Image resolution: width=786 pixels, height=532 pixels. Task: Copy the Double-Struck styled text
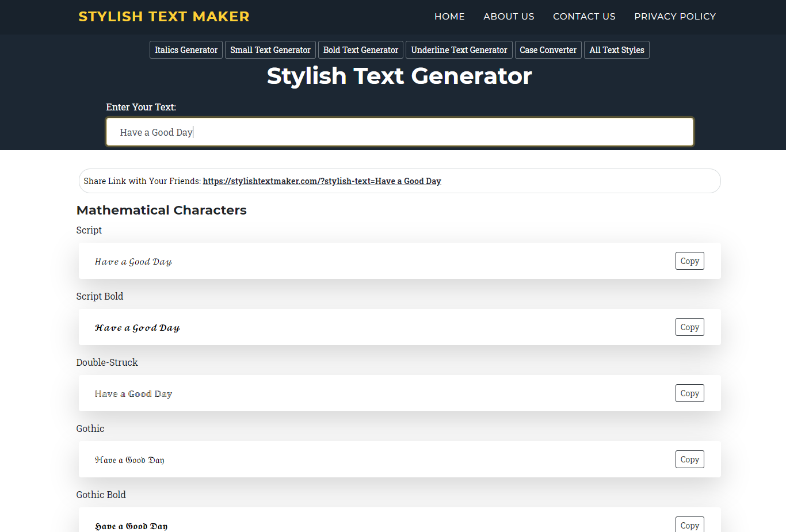coord(689,393)
